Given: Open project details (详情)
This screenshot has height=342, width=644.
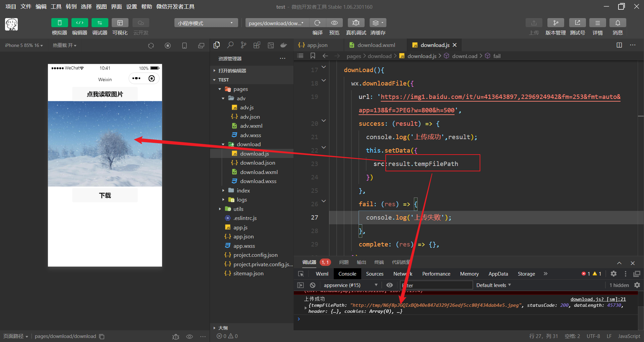Looking at the screenshot, I should pos(597,23).
